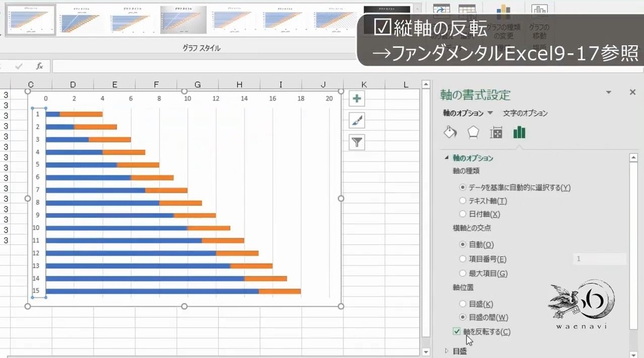Select the Size & Properties icon

coord(496,133)
